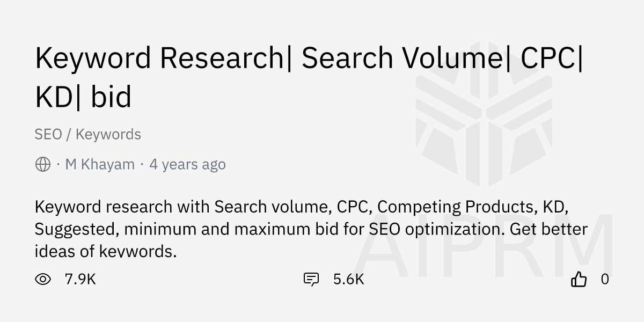Click the thumbs-up like icon
This screenshot has width=644, height=322.
coord(579,279)
